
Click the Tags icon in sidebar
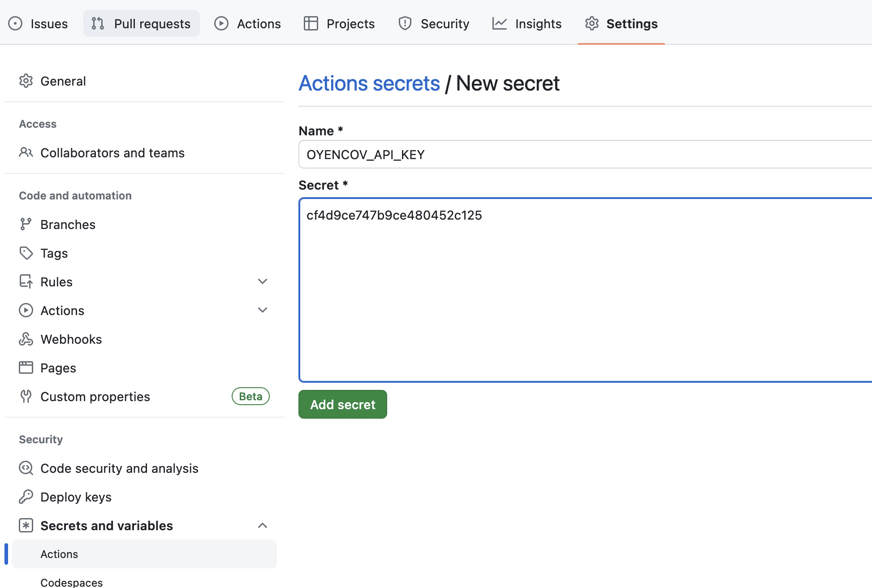point(26,253)
